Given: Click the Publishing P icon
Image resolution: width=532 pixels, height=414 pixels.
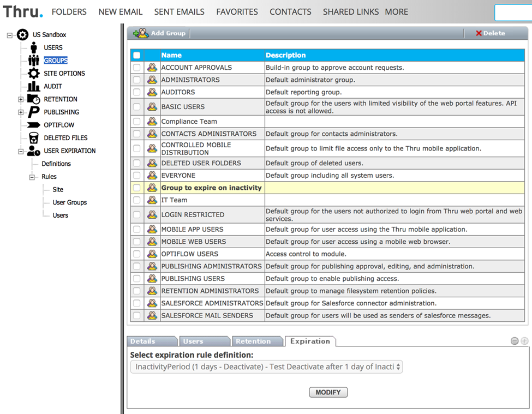Looking at the screenshot, I should pos(34,112).
